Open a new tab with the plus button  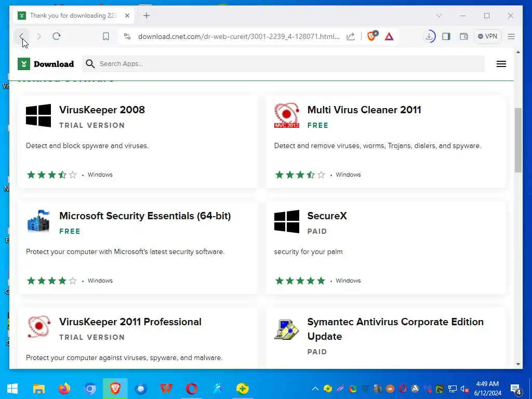point(146,16)
